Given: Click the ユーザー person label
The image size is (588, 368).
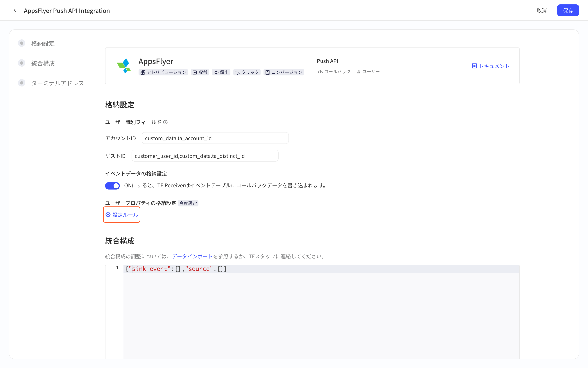Looking at the screenshot, I should [368, 72].
